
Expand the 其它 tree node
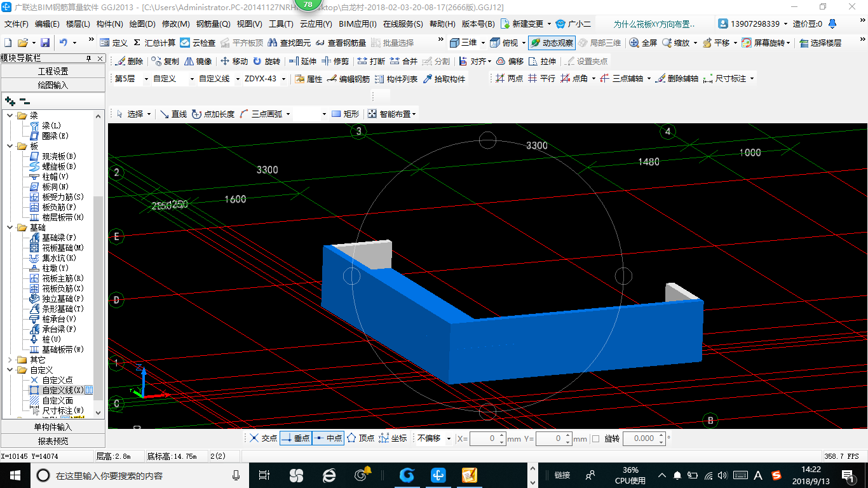10,360
